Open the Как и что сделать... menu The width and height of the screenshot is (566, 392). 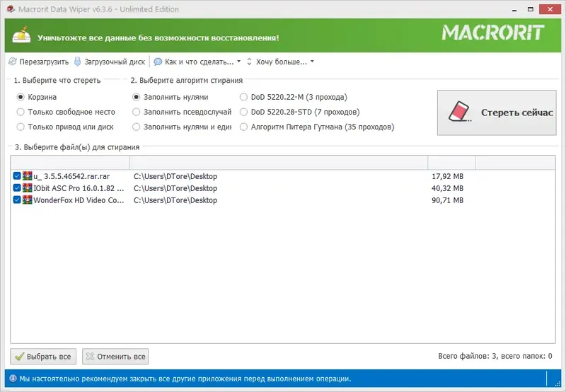pyautogui.click(x=200, y=62)
